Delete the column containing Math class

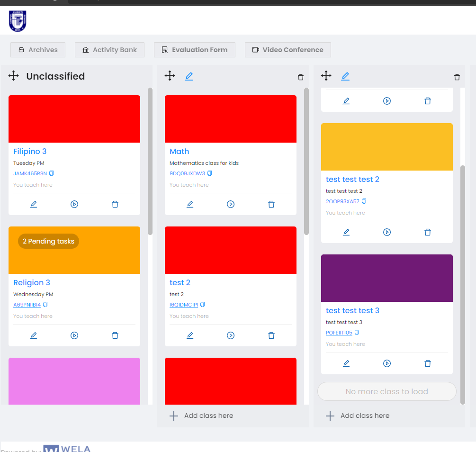click(301, 77)
